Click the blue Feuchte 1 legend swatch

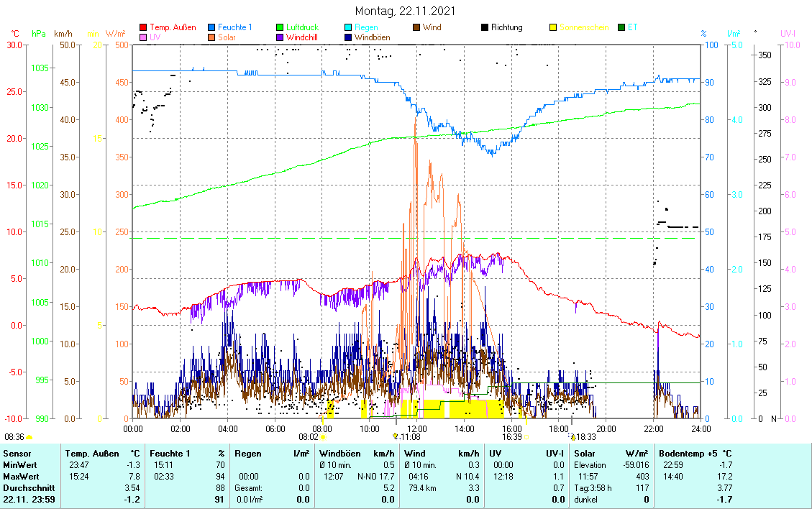pos(211,28)
